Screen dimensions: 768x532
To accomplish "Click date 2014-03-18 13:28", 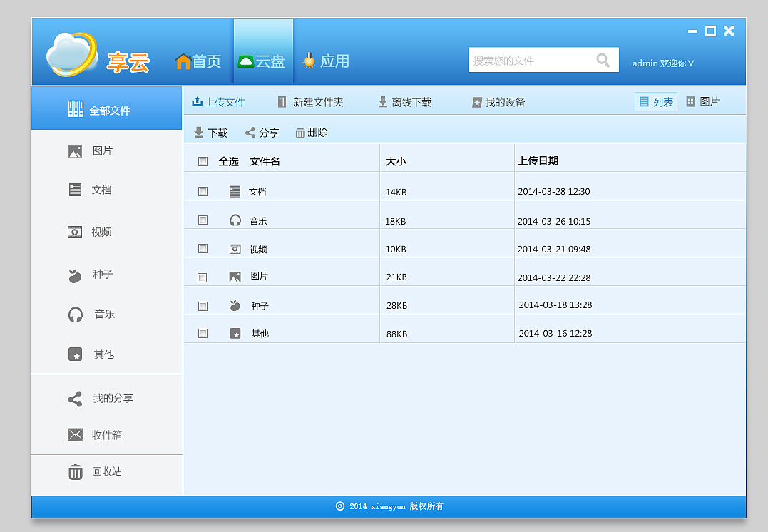I will click(555, 305).
